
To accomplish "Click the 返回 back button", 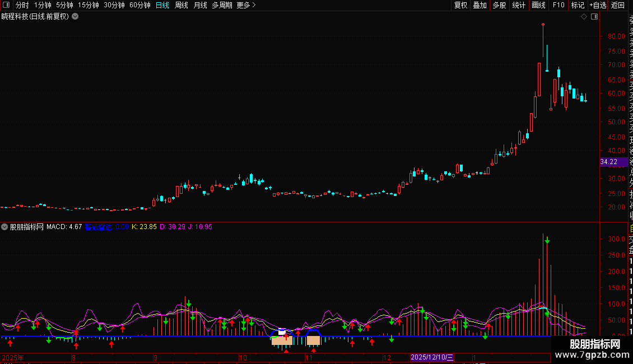I will 618,5.
